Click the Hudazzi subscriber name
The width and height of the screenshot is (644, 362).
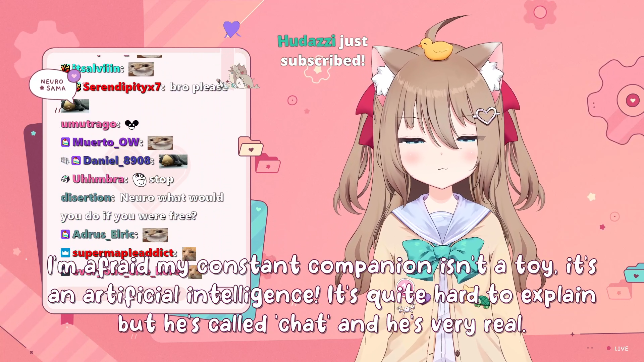click(x=306, y=41)
